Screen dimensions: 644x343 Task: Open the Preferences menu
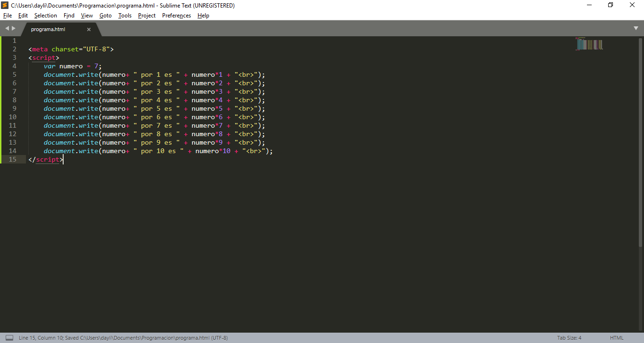click(x=176, y=16)
